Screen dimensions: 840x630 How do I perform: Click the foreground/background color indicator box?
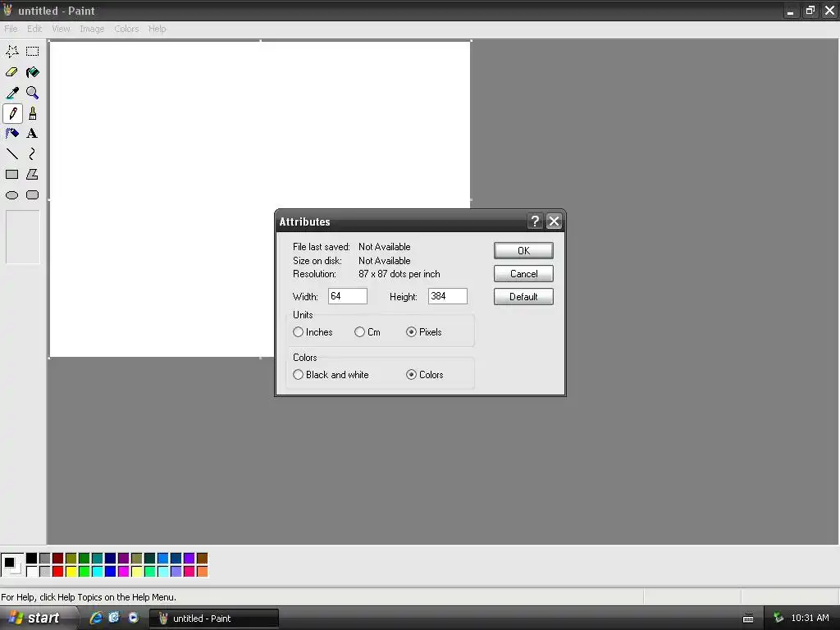[11, 564]
